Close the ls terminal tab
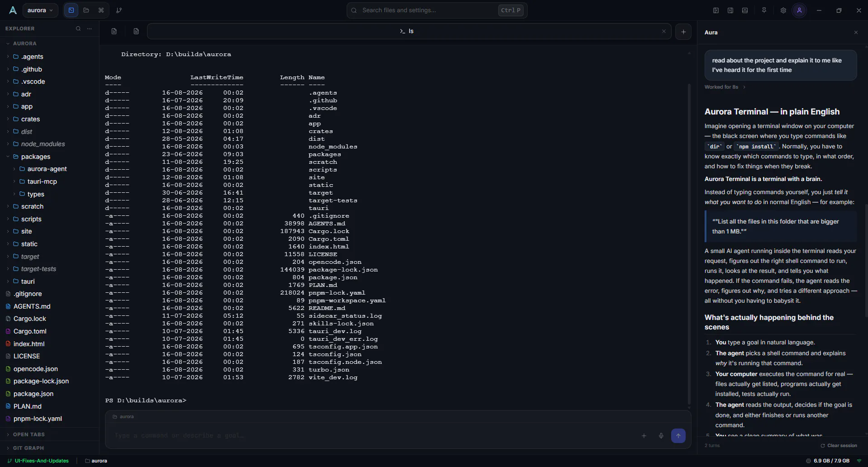The width and height of the screenshot is (868, 467). pos(664,31)
